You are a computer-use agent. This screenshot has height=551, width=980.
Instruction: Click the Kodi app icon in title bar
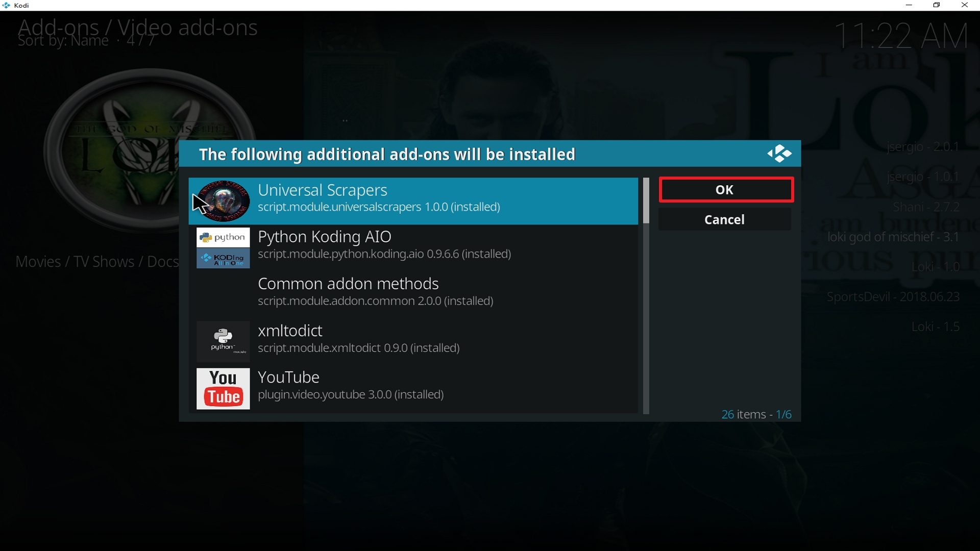tap(7, 6)
